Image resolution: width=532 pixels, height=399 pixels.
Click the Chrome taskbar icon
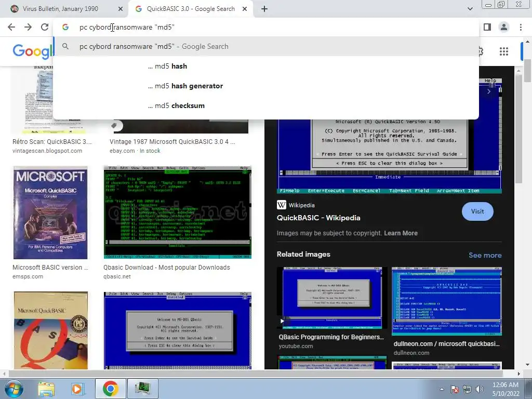point(110,389)
